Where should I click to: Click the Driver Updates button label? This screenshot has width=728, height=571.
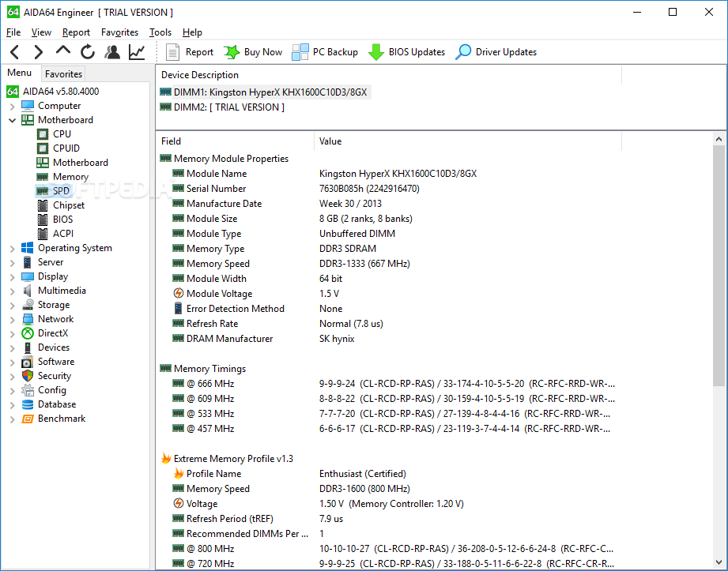click(x=506, y=52)
